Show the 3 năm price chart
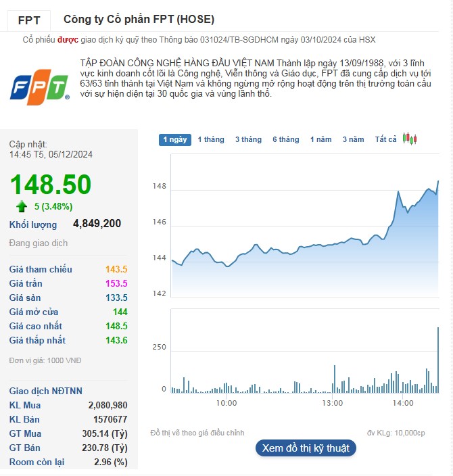Screen dimensions: 453x476 pos(353,139)
